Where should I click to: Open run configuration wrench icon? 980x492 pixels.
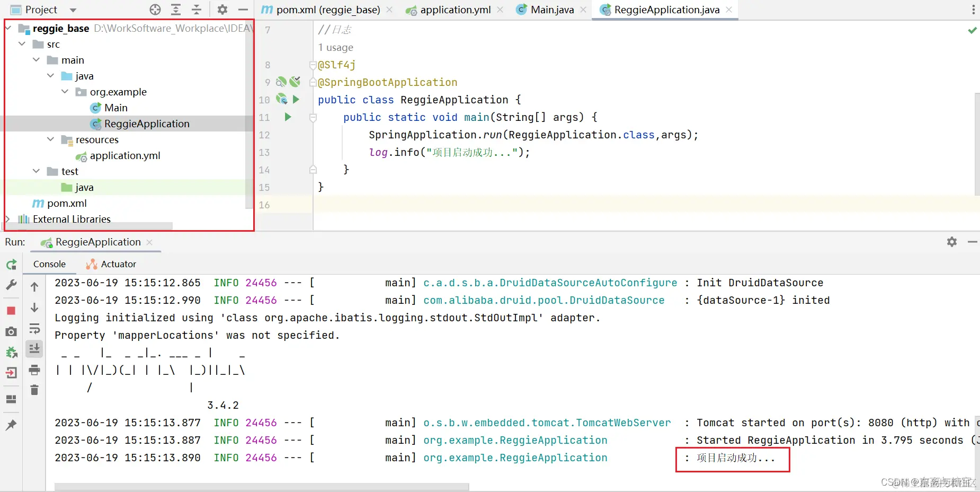pos(11,285)
